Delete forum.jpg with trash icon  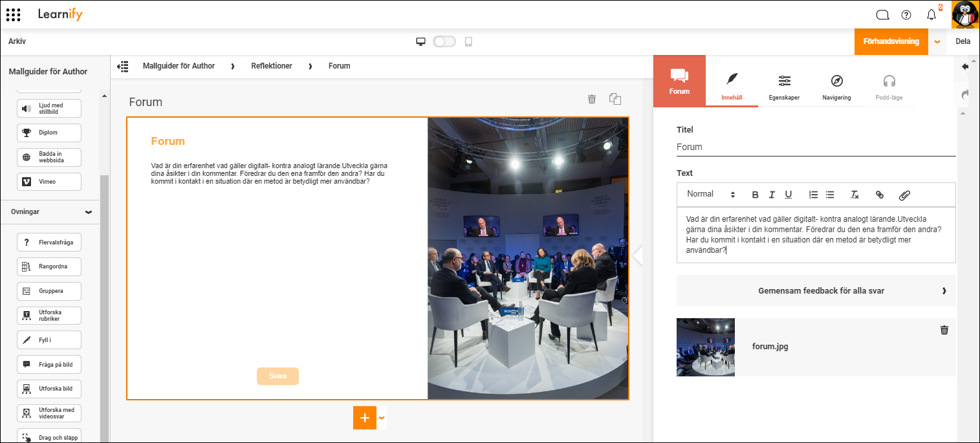[944, 330]
